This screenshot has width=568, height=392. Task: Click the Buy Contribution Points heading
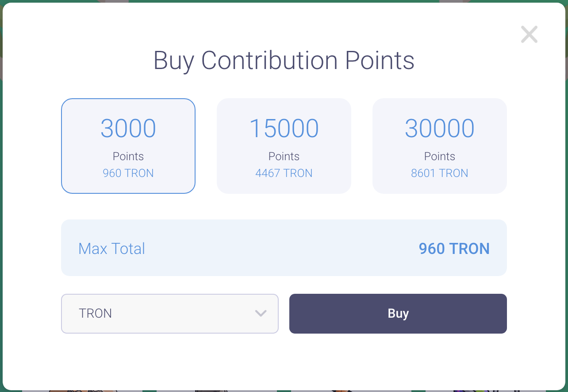click(284, 60)
